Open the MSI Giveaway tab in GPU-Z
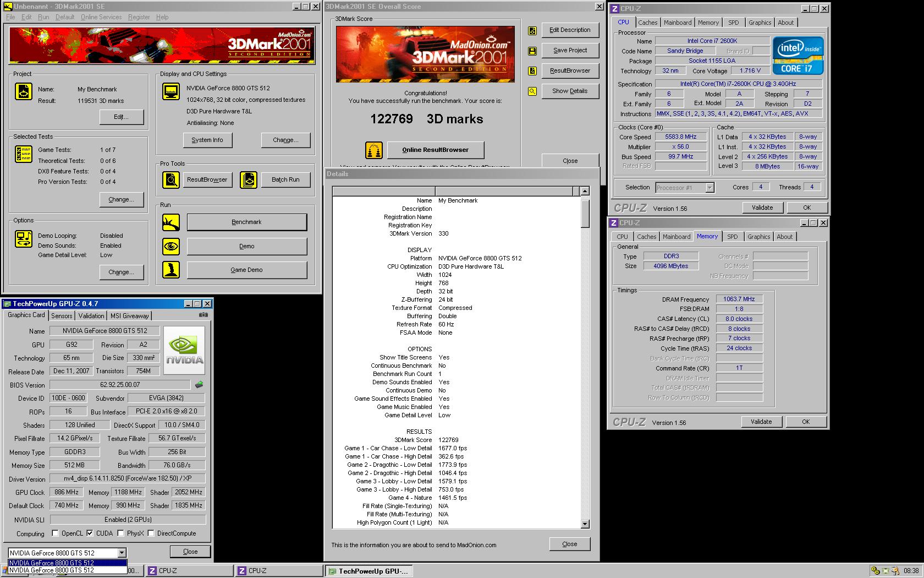 (x=130, y=316)
